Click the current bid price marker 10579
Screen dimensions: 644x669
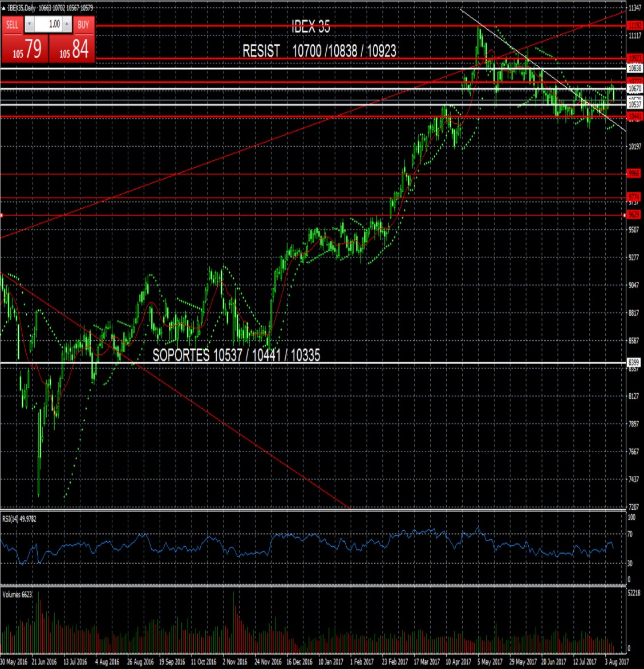[x=634, y=98]
